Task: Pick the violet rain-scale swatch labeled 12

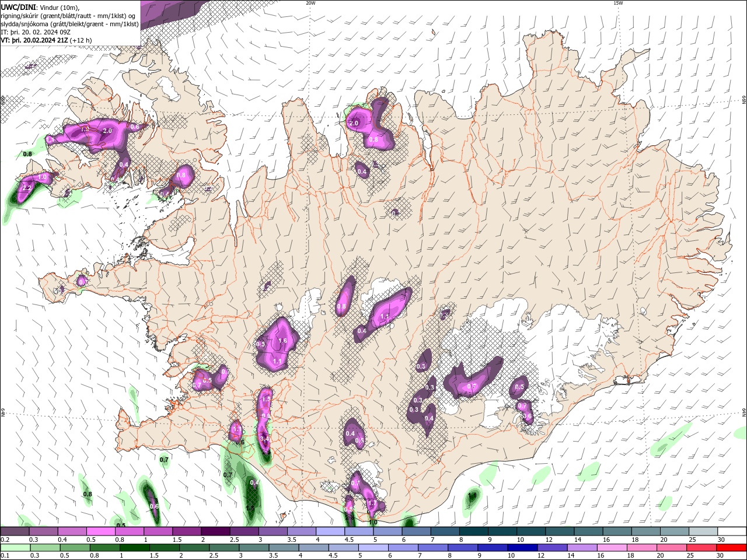Action: pyautogui.click(x=552, y=548)
